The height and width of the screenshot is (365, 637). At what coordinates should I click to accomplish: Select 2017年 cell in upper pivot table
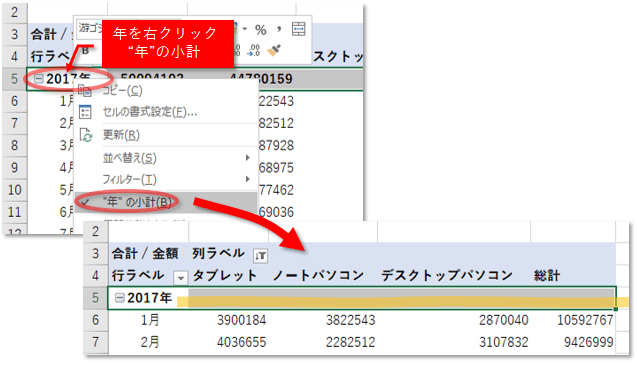coord(68,78)
